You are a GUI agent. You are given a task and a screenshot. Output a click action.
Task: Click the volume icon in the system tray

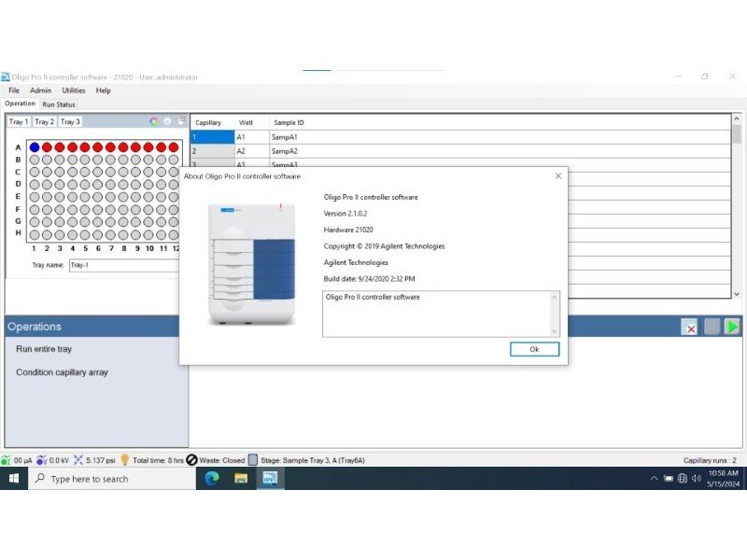(696, 478)
